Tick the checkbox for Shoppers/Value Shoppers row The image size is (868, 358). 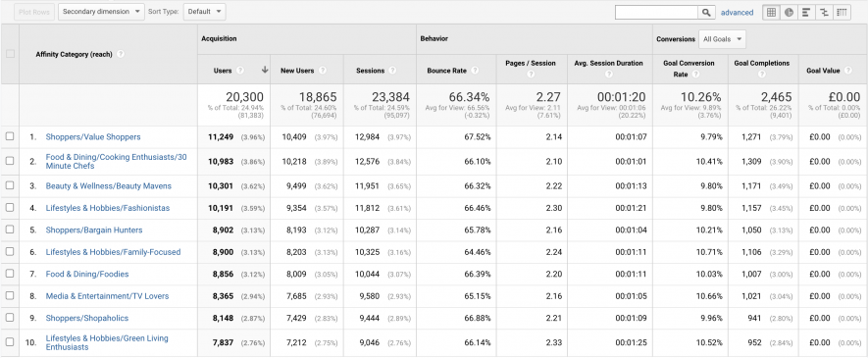[x=10, y=136]
